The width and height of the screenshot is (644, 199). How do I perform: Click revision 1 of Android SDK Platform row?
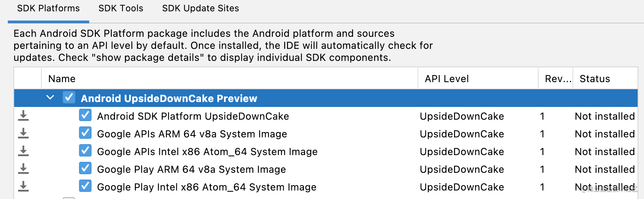click(542, 116)
